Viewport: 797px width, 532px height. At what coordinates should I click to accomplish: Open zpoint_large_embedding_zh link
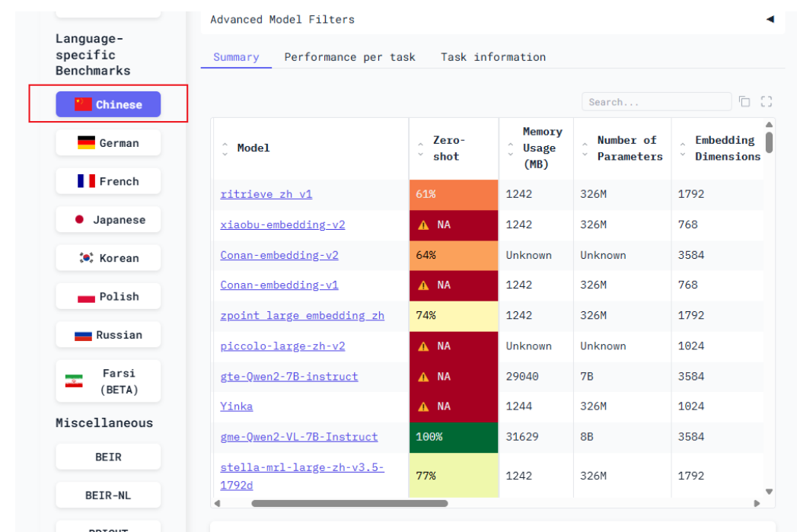click(302, 316)
